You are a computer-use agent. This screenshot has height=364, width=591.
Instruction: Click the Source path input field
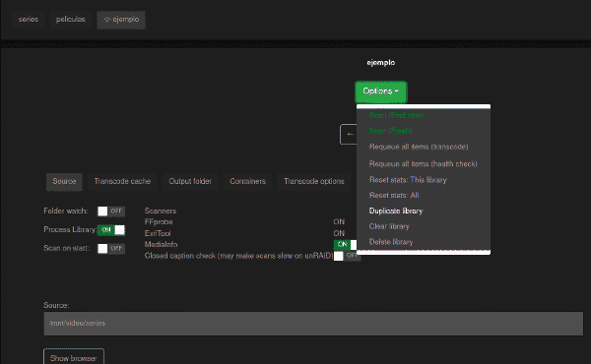313,324
